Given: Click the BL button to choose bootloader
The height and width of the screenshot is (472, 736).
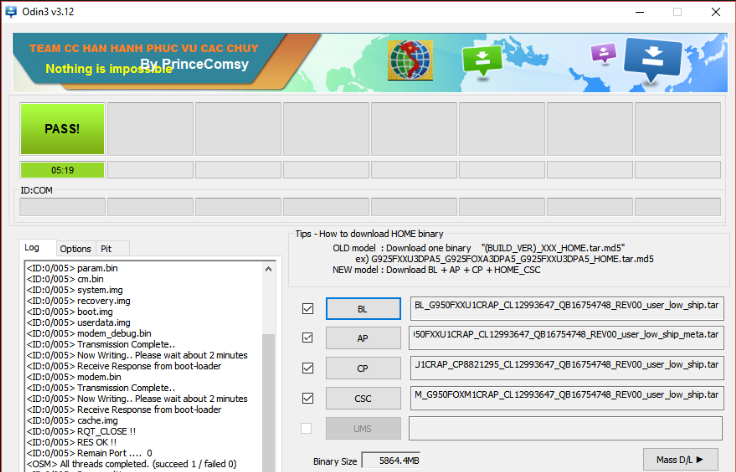Looking at the screenshot, I should 363,309.
